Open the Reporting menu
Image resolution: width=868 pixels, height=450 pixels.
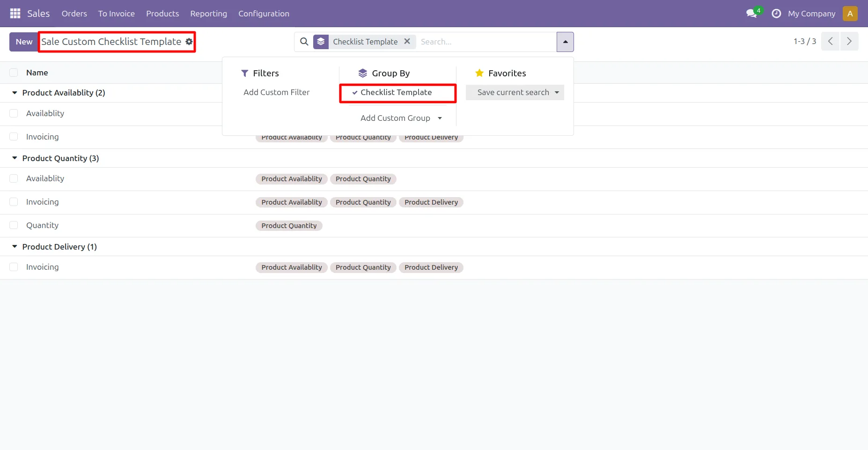208,14
